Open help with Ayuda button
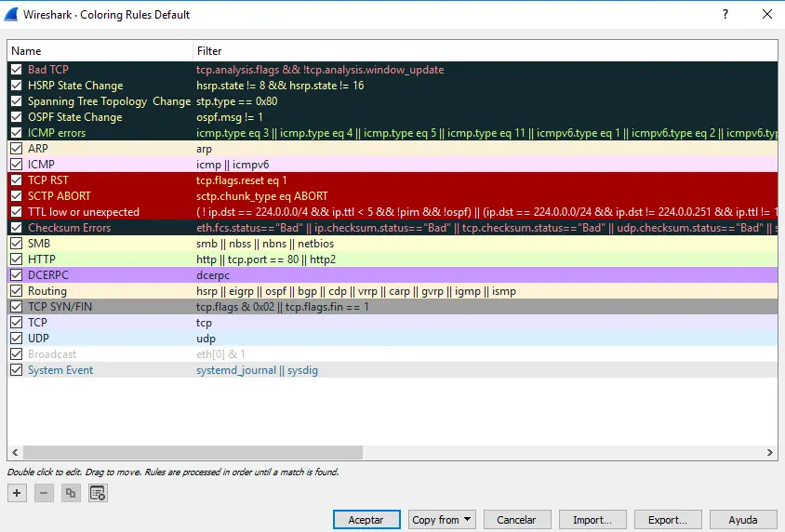This screenshot has height=532, width=785. [743, 520]
